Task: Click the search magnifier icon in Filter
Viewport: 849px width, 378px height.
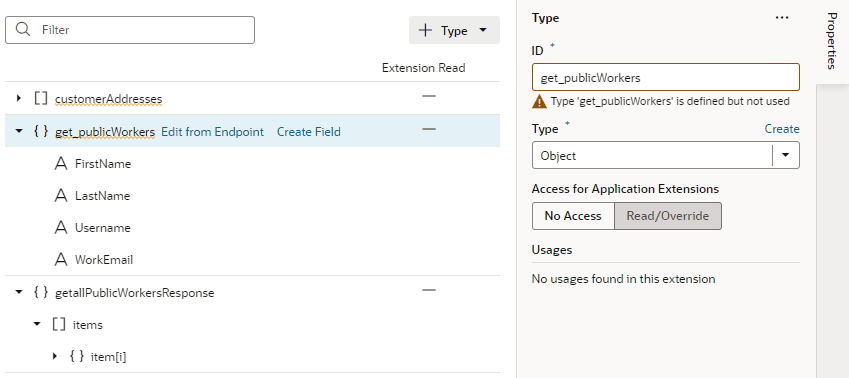Action: [23, 29]
